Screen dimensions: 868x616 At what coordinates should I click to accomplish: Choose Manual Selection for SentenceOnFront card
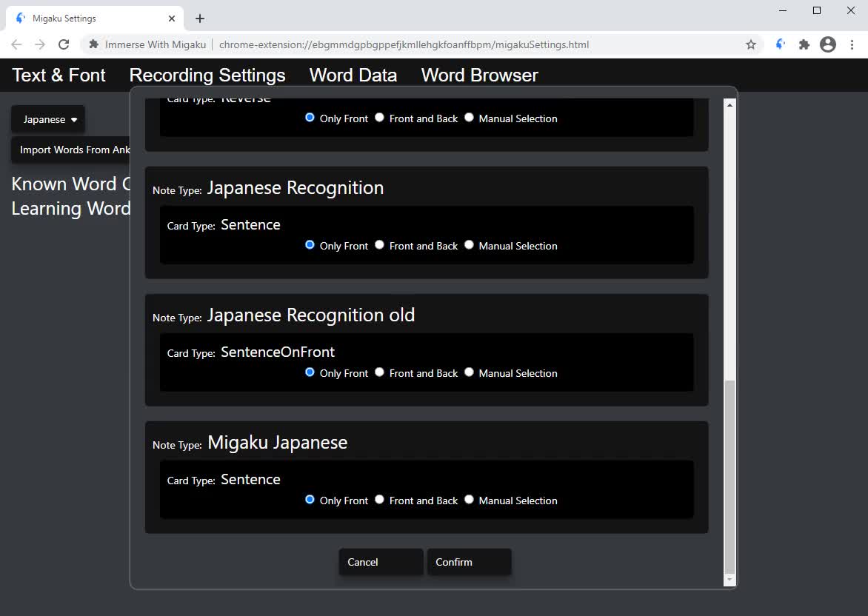click(469, 372)
